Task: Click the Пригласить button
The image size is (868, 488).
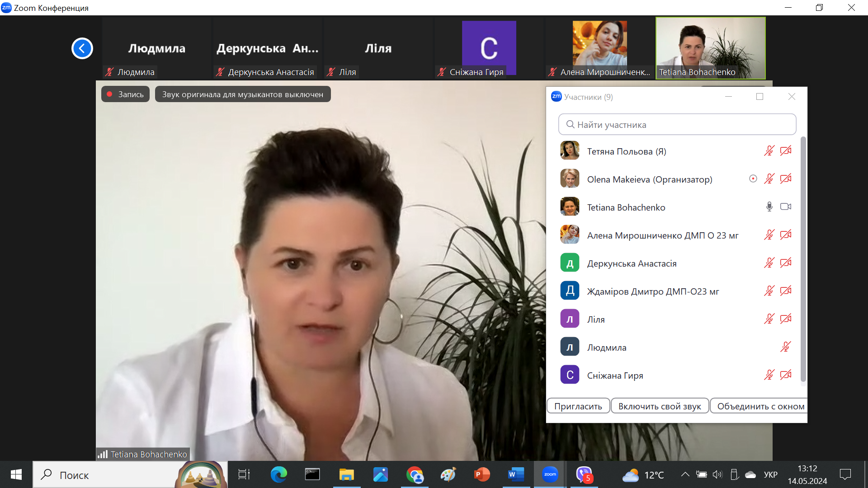Action: (x=578, y=406)
